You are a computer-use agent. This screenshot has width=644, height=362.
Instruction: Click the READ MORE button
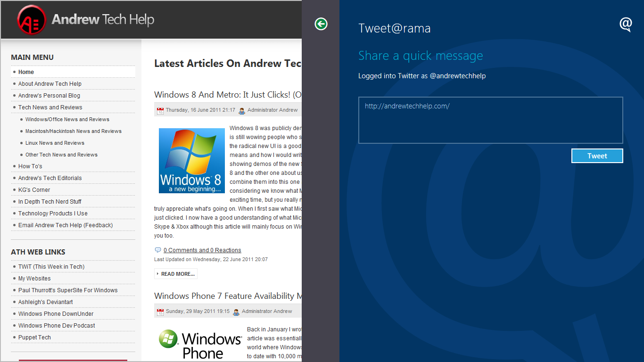[x=176, y=274]
